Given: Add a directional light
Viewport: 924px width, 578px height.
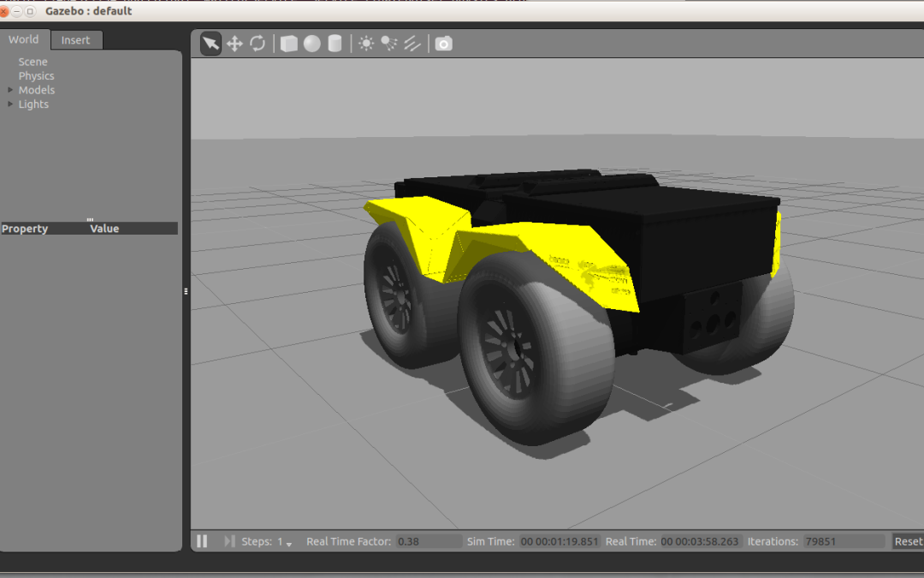Looking at the screenshot, I should 412,44.
